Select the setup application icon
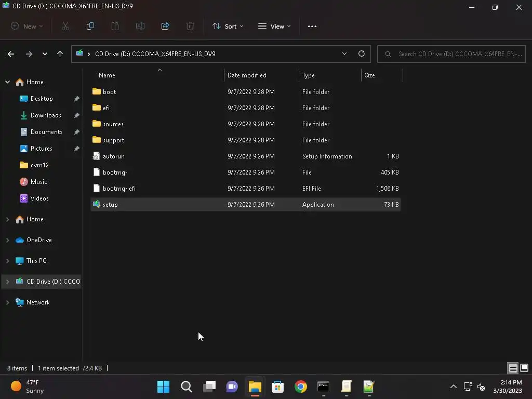The width and height of the screenshot is (532, 399). point(96,204)
